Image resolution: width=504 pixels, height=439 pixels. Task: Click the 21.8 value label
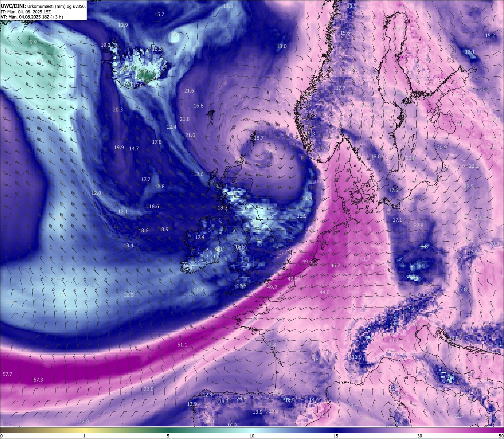tap(185, 119)
